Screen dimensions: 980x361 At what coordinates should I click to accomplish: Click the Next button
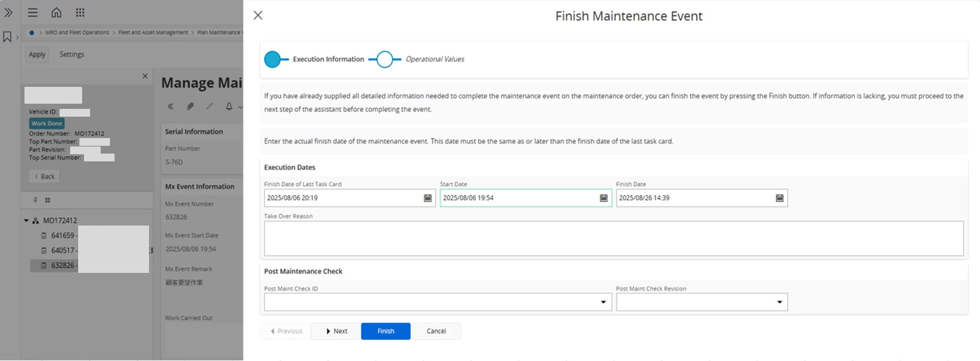pyautogui.click(x=336, y=331)
